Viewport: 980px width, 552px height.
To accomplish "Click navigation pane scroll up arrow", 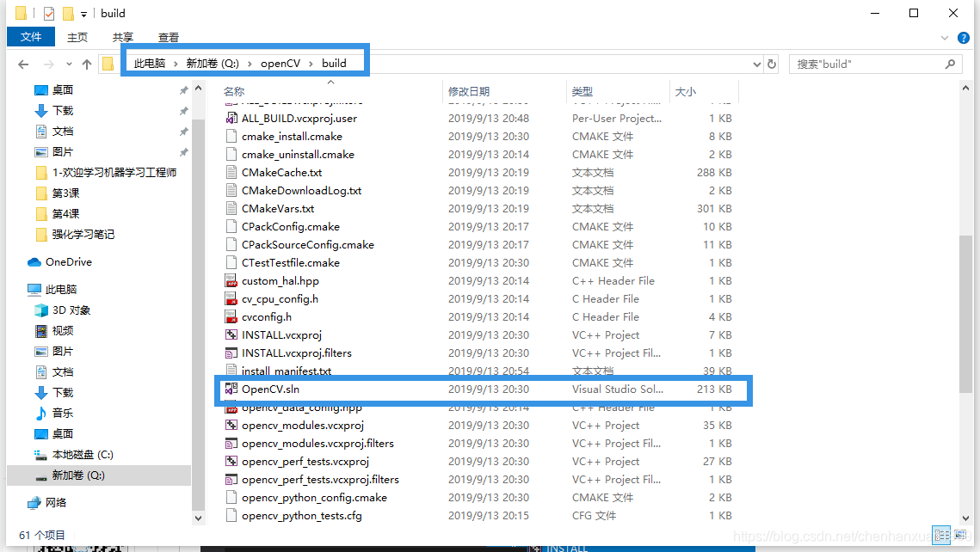I will tap(198, 89).
